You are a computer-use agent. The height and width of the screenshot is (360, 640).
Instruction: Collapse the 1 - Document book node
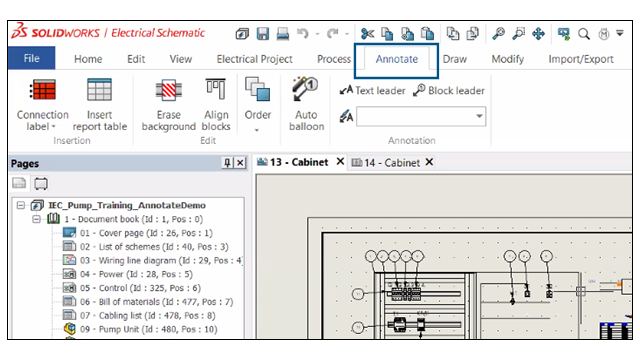click(x=37, y=219)
